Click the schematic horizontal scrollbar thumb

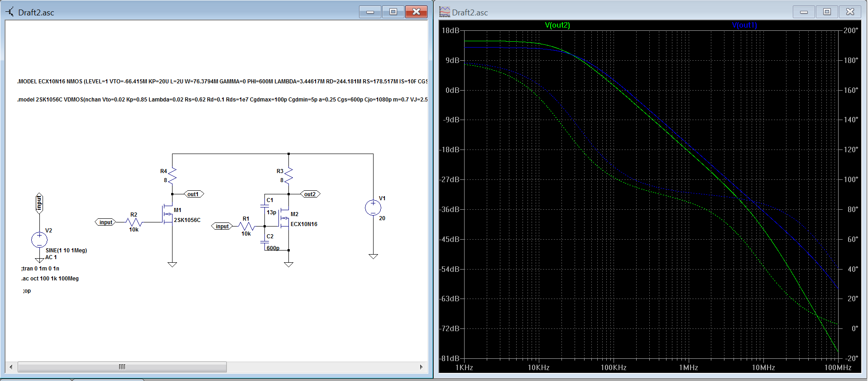click(x=122, y=367)
